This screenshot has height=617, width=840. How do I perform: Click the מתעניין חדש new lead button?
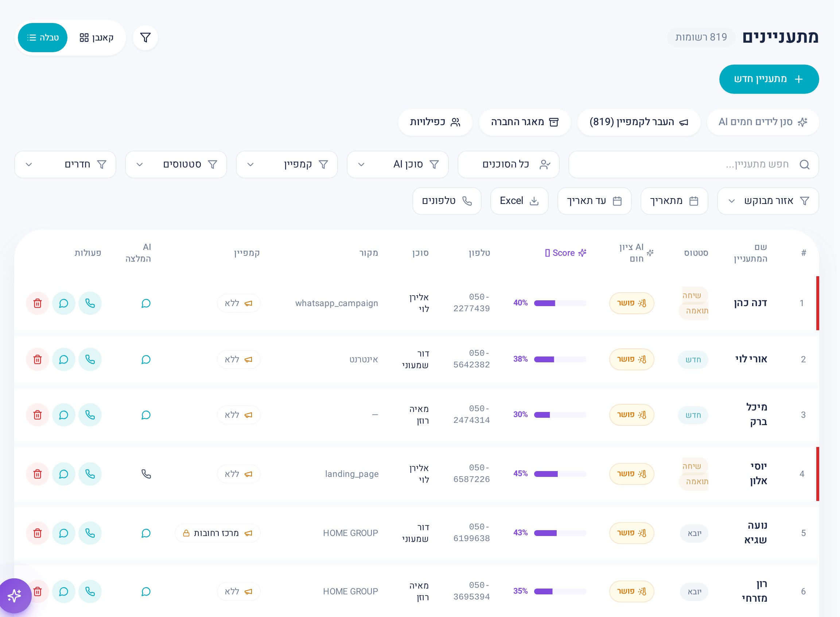[x=769, y=79]
